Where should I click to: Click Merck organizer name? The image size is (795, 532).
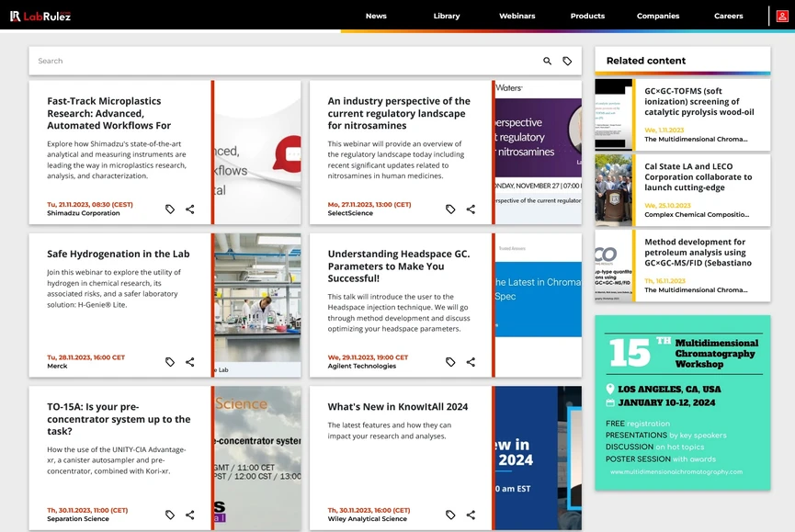[x=57, y=366]
